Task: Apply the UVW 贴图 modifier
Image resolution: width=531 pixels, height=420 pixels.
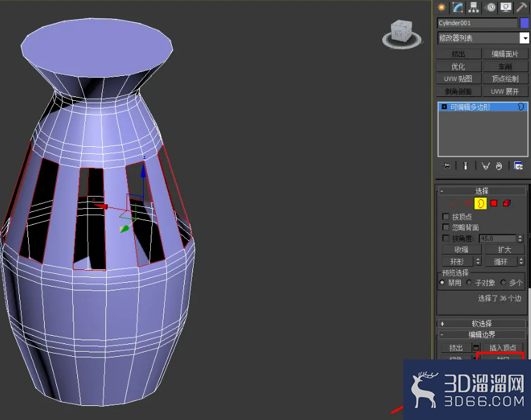Action: tap(459, 79)
